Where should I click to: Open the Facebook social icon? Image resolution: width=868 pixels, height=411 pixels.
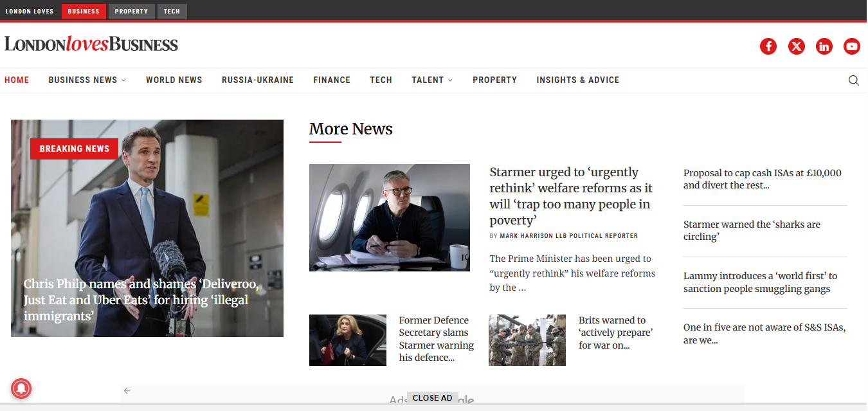tap(768, 46)
